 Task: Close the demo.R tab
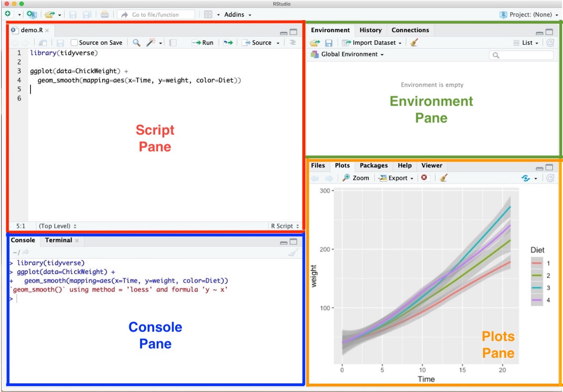(47, 31)
